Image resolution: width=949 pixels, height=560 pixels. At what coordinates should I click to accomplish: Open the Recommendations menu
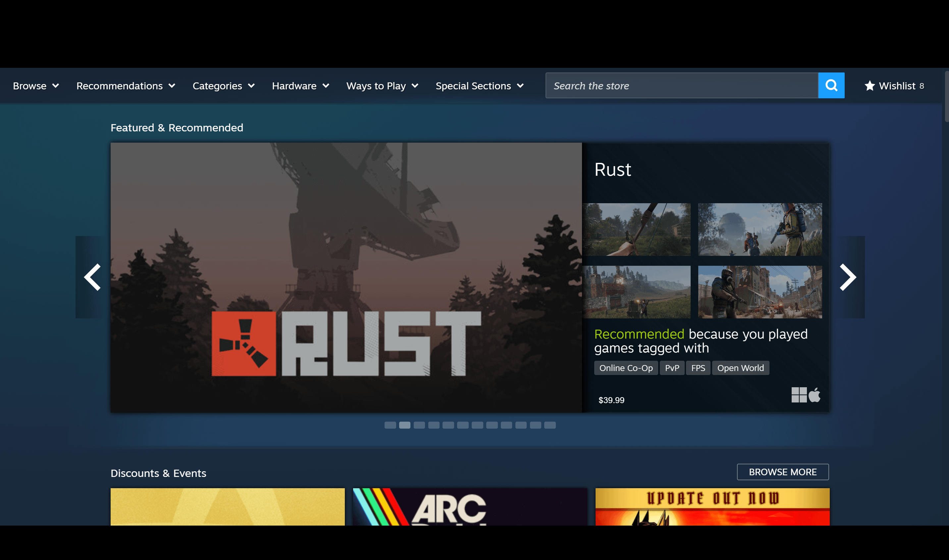coord(126,86)
